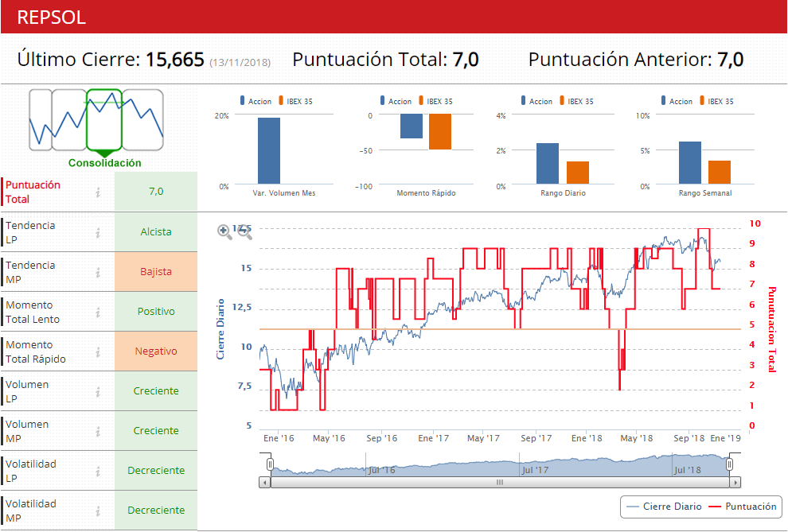
Task: Click the right handle of the chart navigator
Action: pos(729,464)
